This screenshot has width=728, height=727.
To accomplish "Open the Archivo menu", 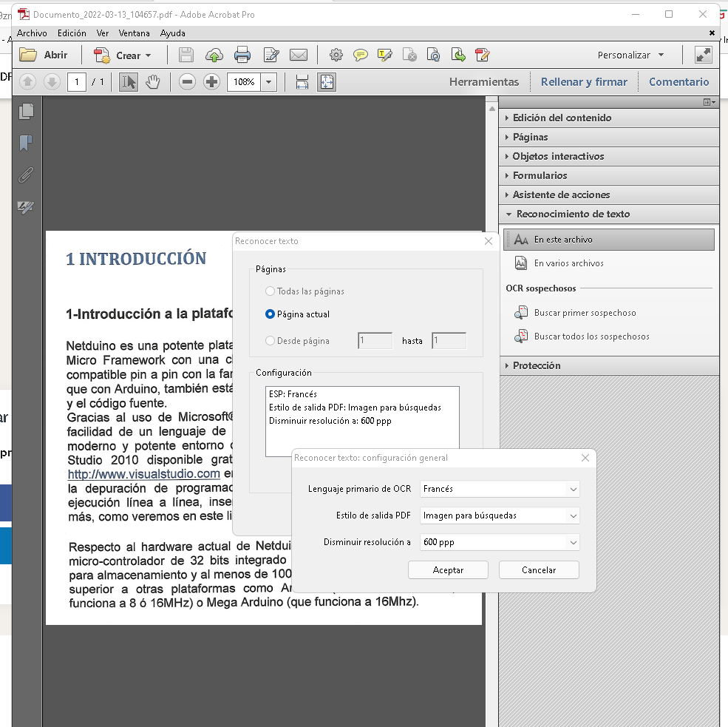I will coord(32,33).
